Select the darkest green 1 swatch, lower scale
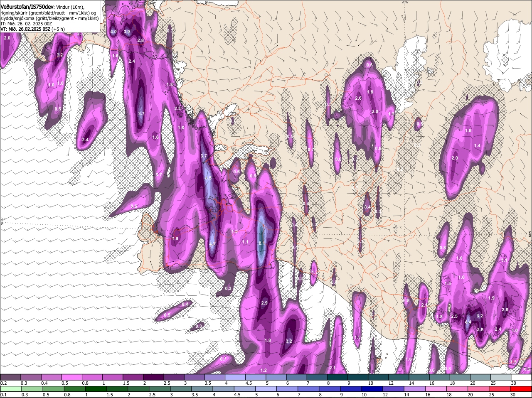The height and width of the screenshot is (398, 532). (96, 389)
